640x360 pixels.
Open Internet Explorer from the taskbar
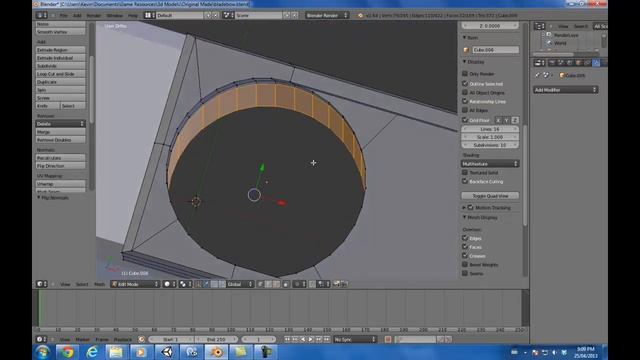click(x=91, y=352)
